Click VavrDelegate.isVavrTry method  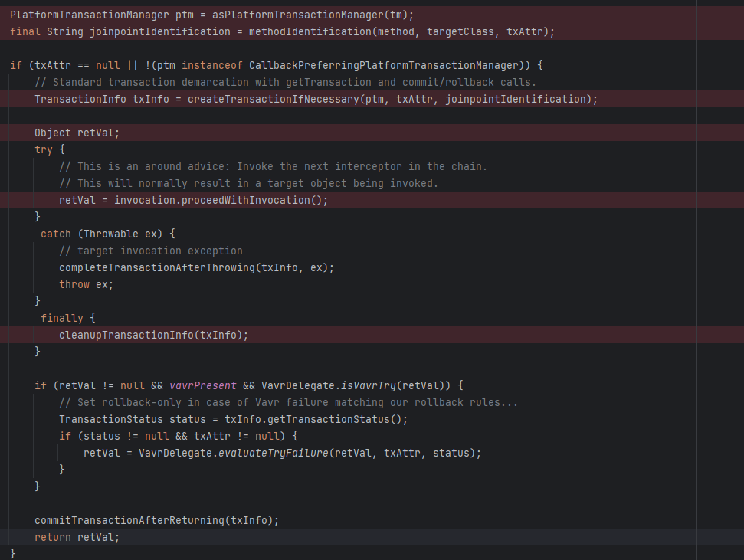click(329, 386)
